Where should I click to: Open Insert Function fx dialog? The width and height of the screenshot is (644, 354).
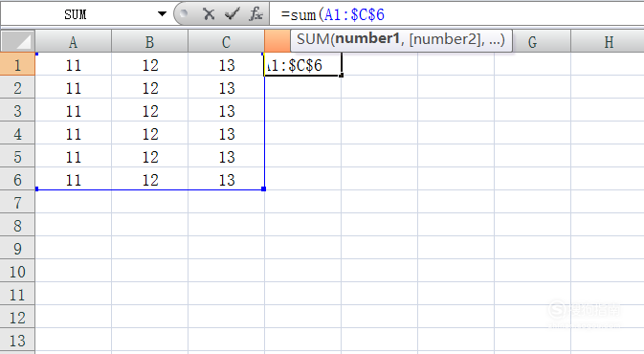coord(255,14)
